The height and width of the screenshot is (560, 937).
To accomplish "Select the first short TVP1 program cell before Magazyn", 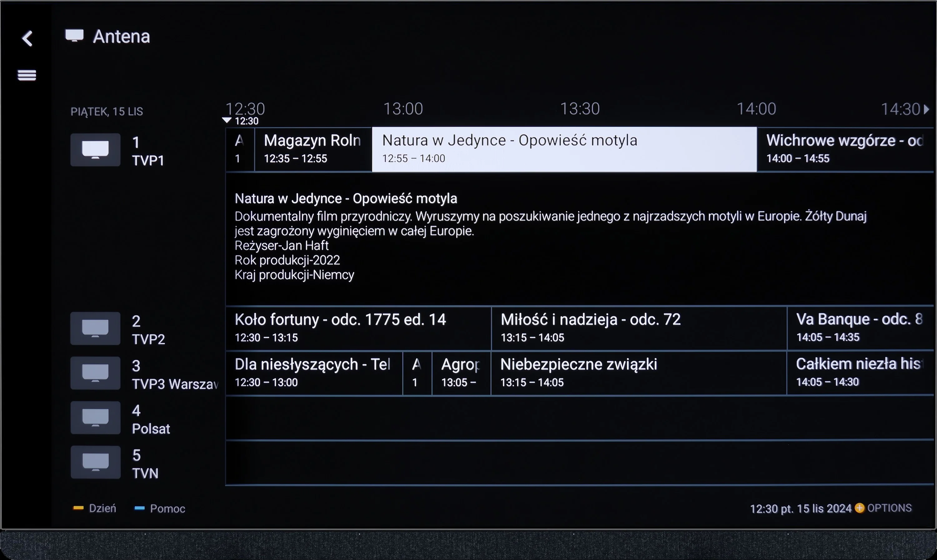I will tap(240, 150).
